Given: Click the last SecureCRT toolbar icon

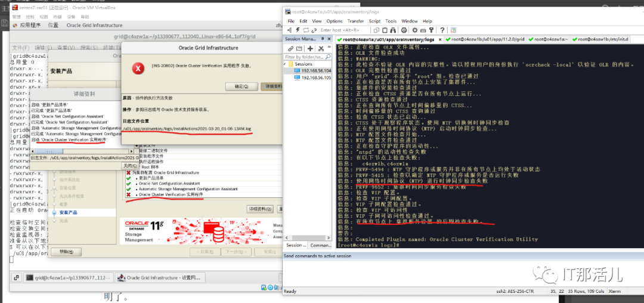Looking at the screenshot, I should [x=453, y=30].
